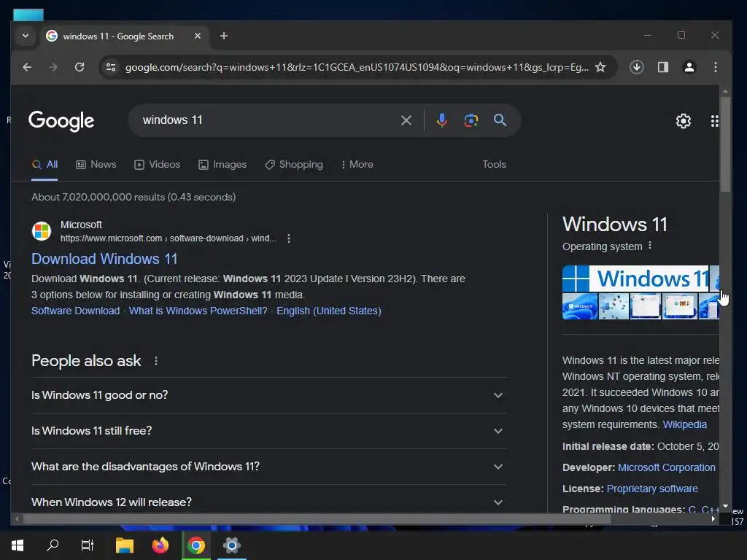The height and width of the screenshot is (560, 747).
Task: Open the Proprietary software license link
Action: pos(652,489)
